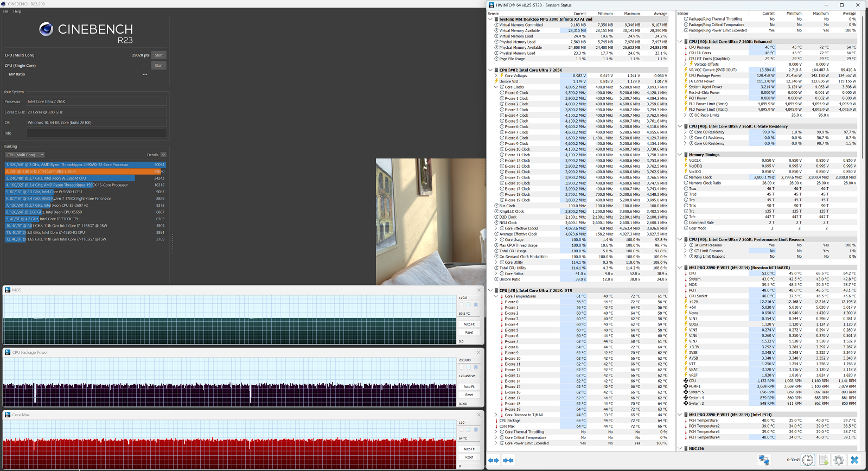Click the Current column header in left sensor pane
Viewport: 868px width, 471px height.
pos(579,14)
